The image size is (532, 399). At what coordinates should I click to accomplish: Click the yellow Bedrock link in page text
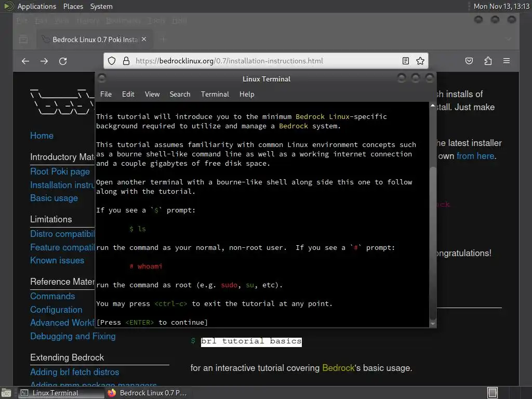pos(338,368)
